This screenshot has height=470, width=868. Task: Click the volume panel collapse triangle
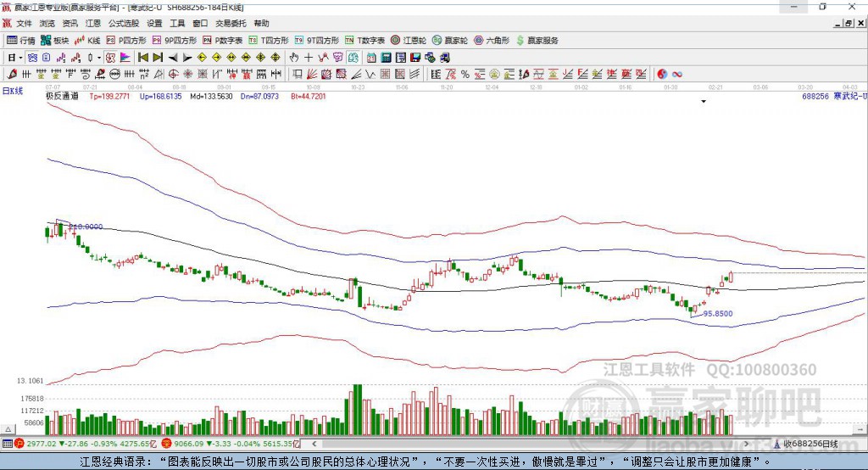8,429
